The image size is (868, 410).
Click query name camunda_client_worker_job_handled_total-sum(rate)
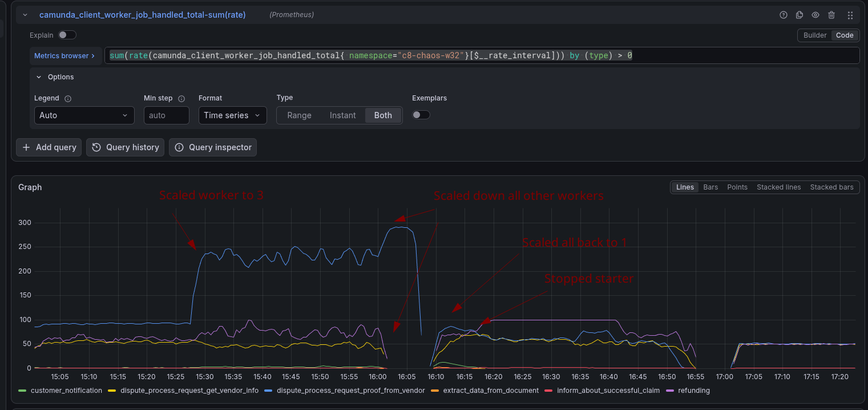(143, 15)
